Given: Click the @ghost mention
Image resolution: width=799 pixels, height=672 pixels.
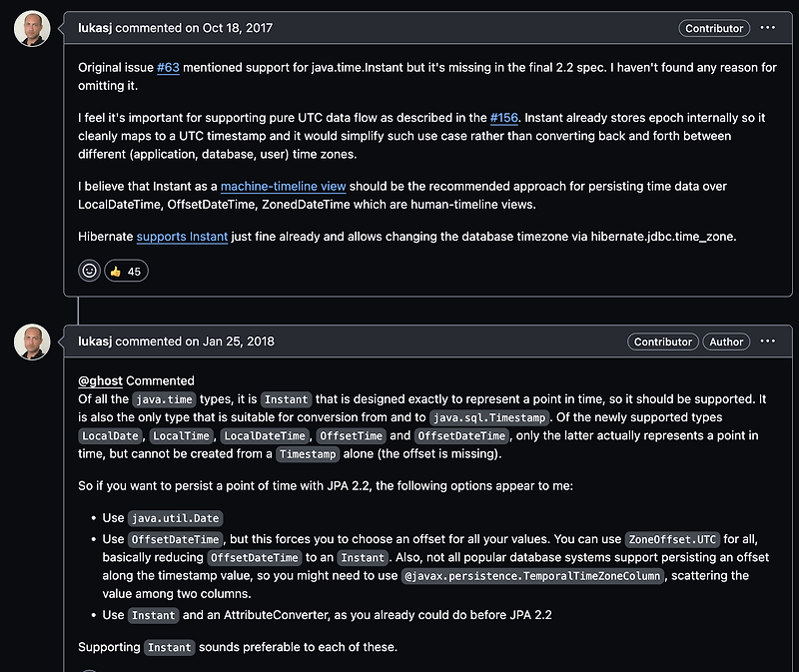Looking at the screenshot, I should click(100, 380).
